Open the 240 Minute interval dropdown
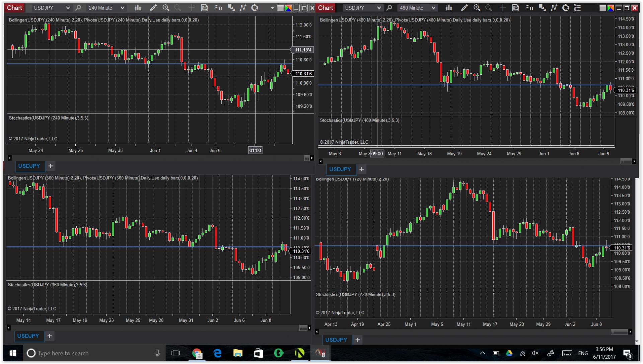Image resolution: width=643 pixels, height=364 pixels. coord(122,8)
